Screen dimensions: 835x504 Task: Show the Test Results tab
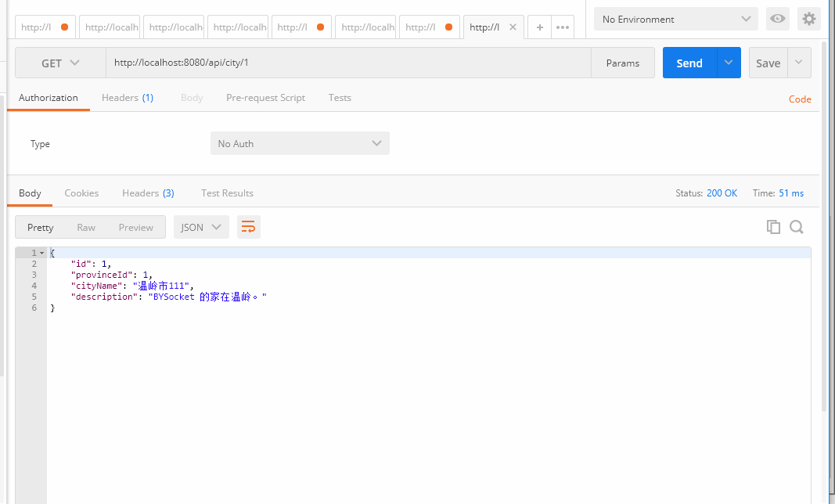coord(228,193)
